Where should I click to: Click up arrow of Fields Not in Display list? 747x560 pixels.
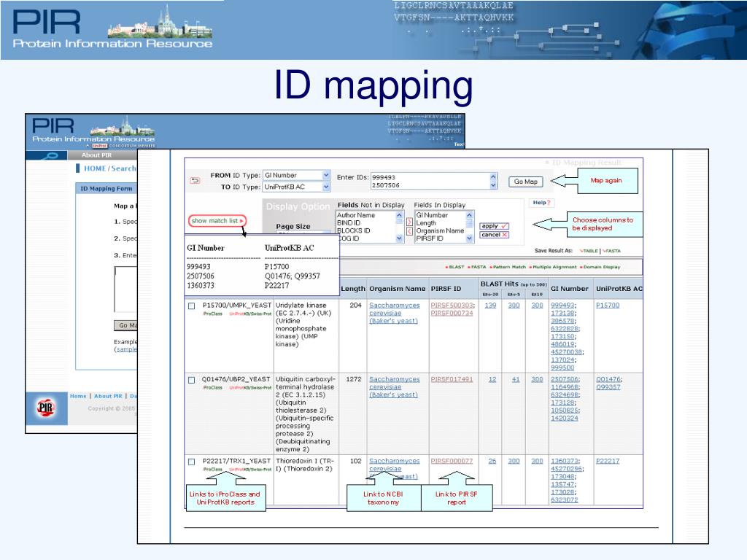click(x=399, y=215)
